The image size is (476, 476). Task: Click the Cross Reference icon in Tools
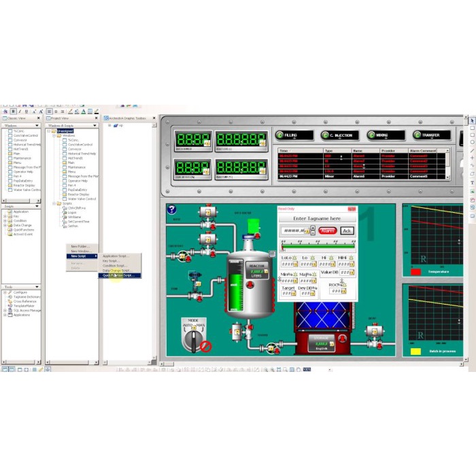[10, 301]
